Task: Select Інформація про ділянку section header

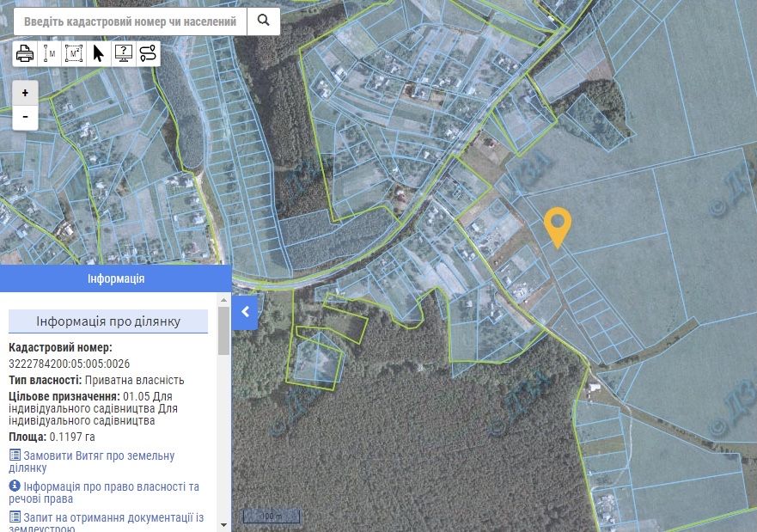Action: pyautogui.click(x=108, y=321)
